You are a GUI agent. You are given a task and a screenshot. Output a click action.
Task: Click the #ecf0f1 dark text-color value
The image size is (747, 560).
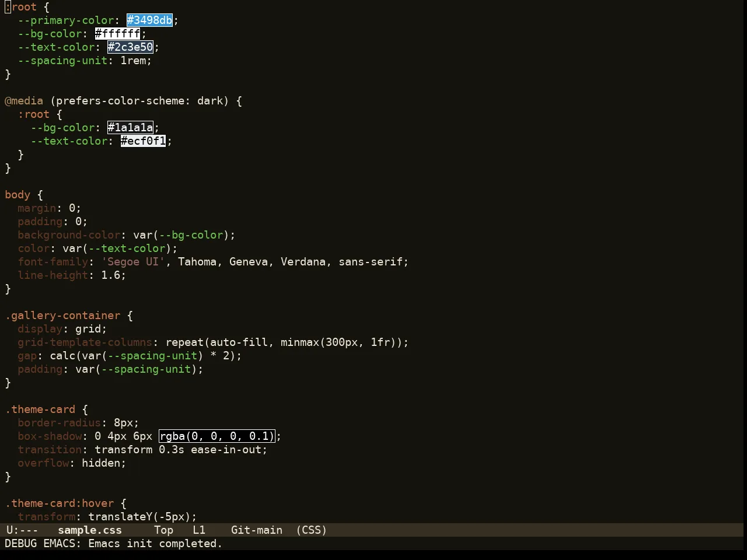143,141
